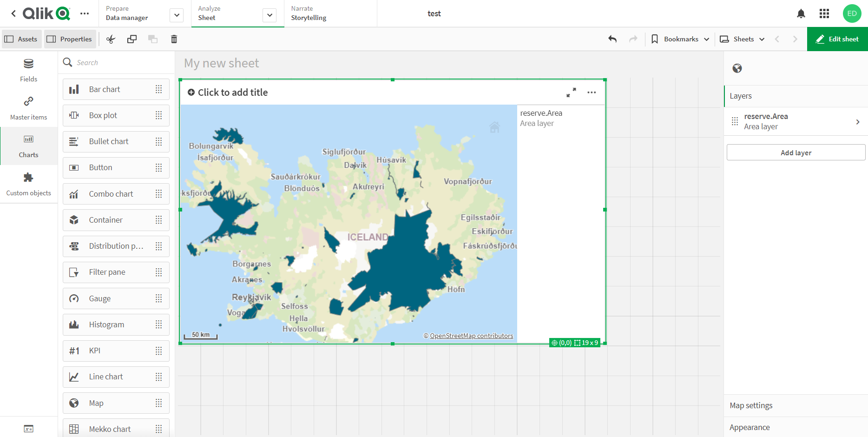
Task: Expand the map to fullscreen
Action: point(572,93)
